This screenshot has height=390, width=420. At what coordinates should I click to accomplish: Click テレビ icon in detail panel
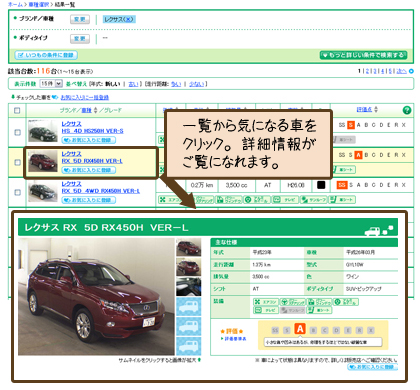[x=266, y=310]
